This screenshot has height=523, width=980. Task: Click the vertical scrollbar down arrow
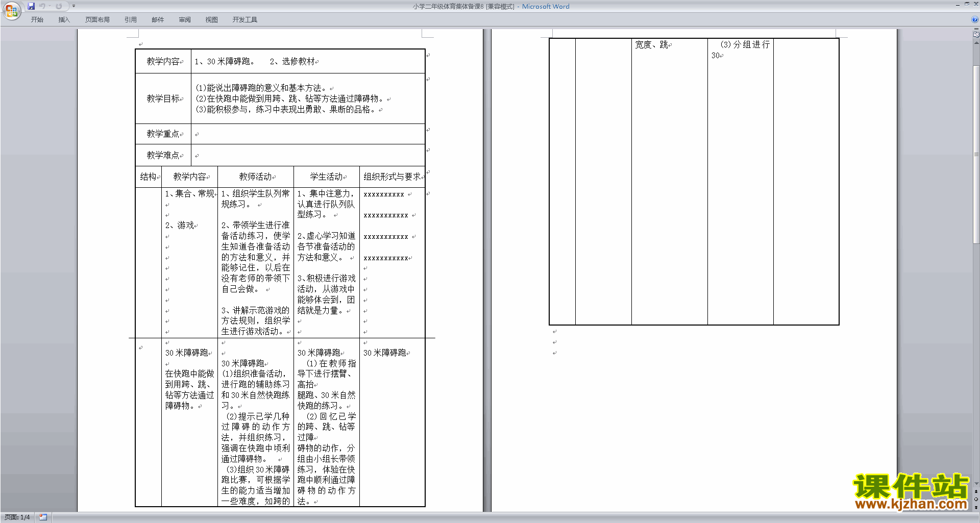click(976, 483)
